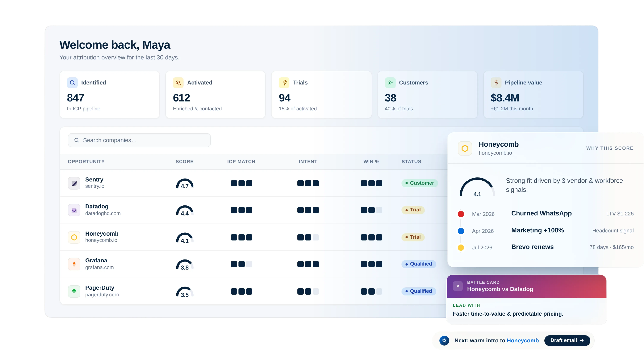Image resolution: width=644 pixels, height=350 pixels.
Task: Open the Honeycomb link in Next warm intro
Action: (x=523, y=340)
